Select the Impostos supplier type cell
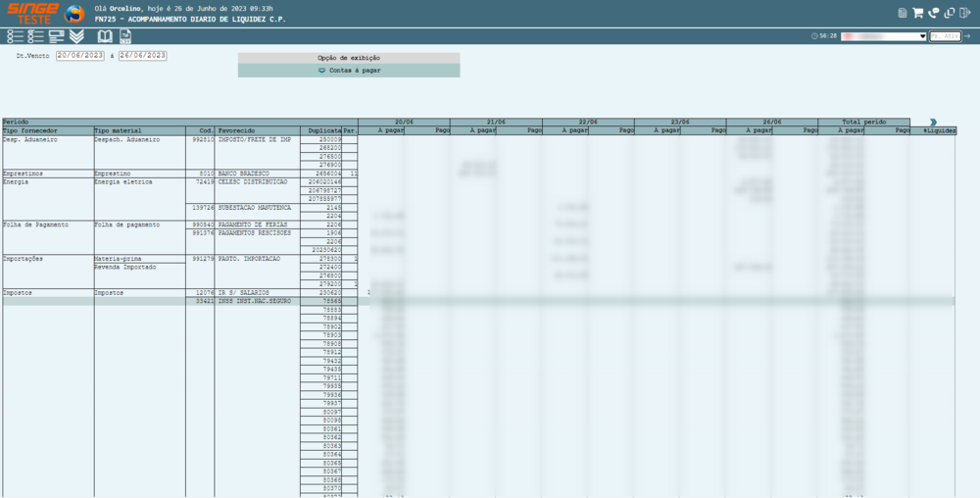980x498 pixels. (48, 292)
